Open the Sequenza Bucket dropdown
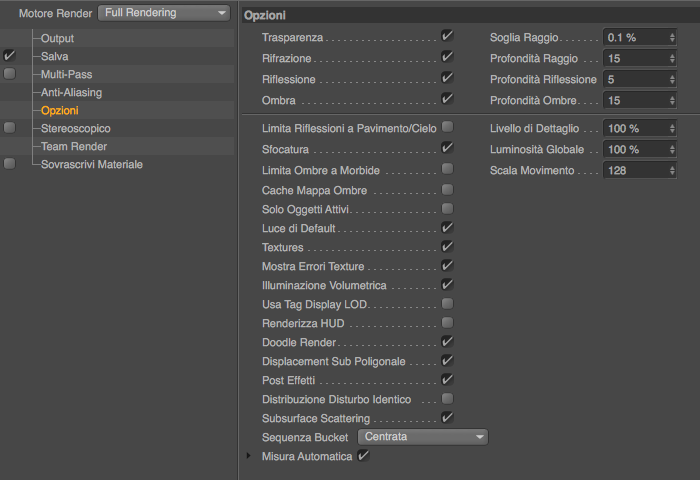This screenshot has height=480, width=700. [422, 437]
